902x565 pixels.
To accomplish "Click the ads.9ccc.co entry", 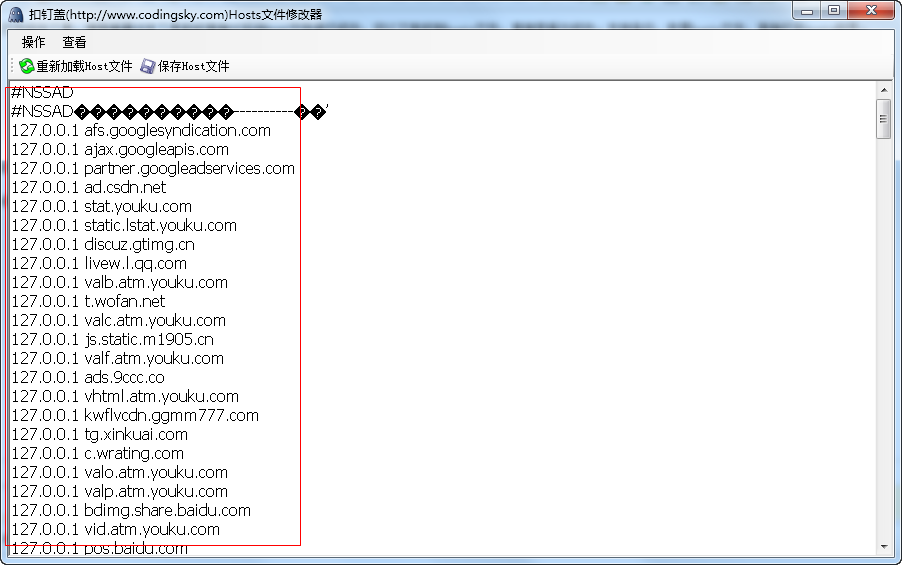I will point(88,377).
